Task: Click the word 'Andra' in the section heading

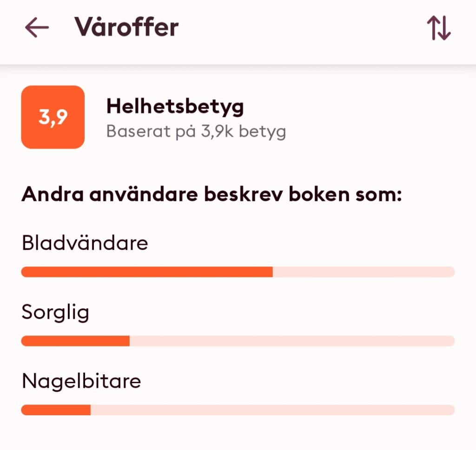Action: coord(52,194)
